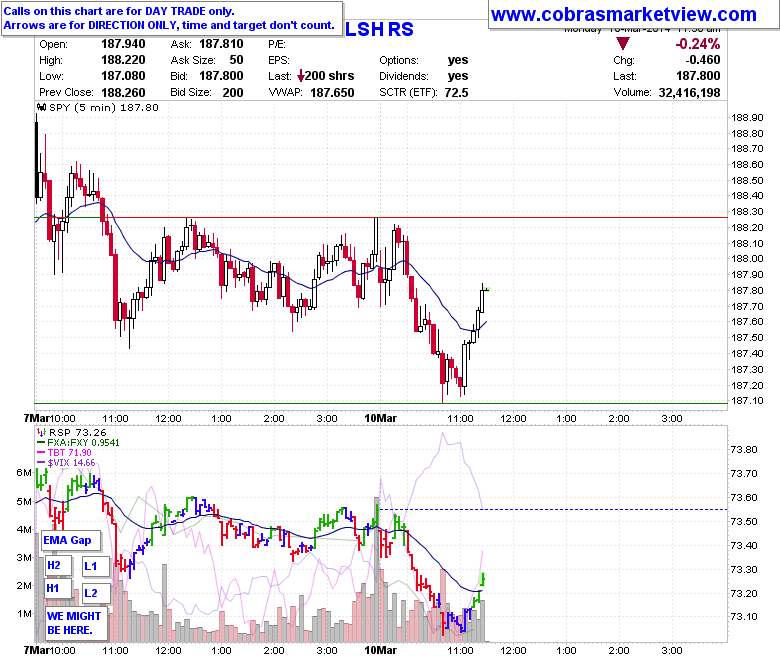
Task: Click the red down-arrow beside 200 shrs
Action: (300, 76)
